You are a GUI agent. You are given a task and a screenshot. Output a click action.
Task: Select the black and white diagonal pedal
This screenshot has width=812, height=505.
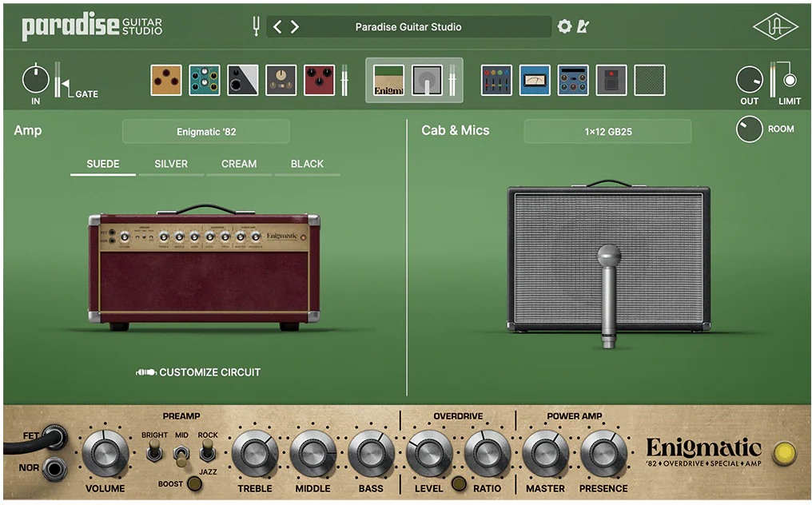pyautogui.click(x=243, y=80)
